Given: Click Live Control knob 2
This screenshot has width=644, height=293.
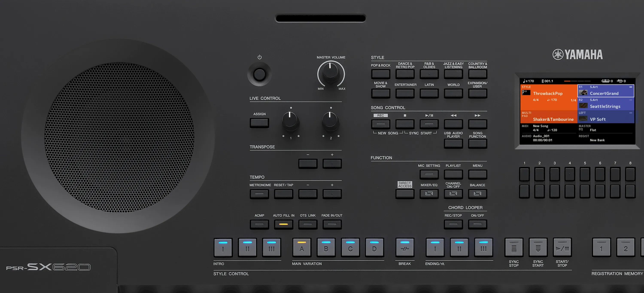Looking at the screenshot, I should [x=331, y=121].
